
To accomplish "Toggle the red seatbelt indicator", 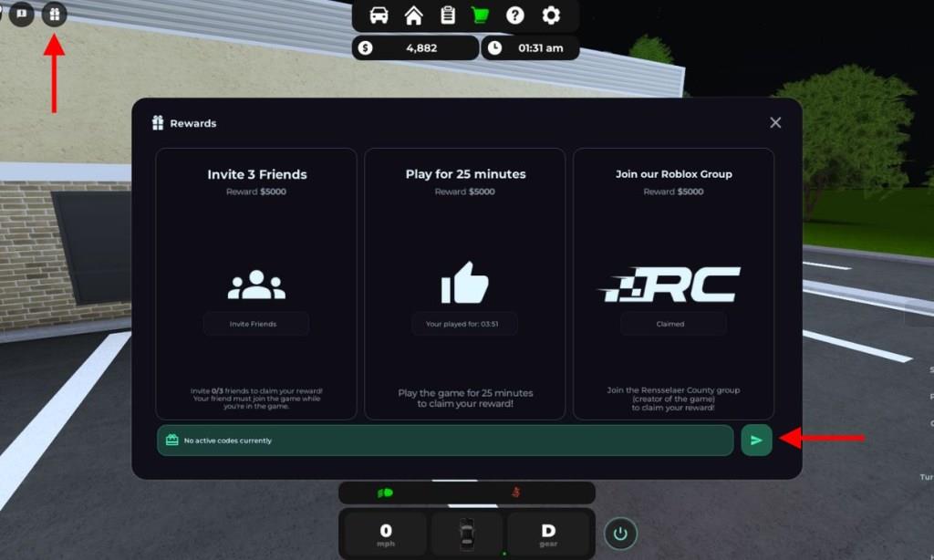I will tap(518, 493).
